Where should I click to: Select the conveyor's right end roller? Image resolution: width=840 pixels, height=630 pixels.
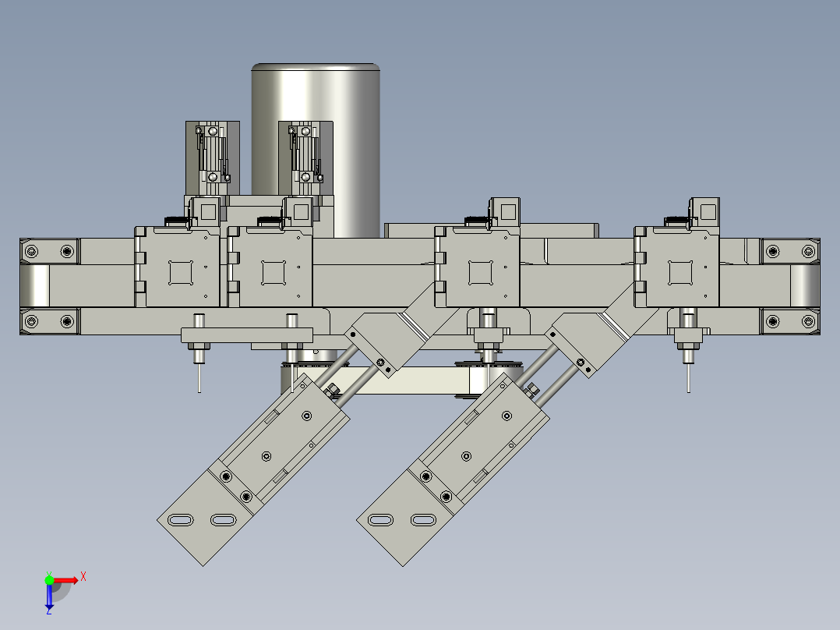(x=805, y=286)
